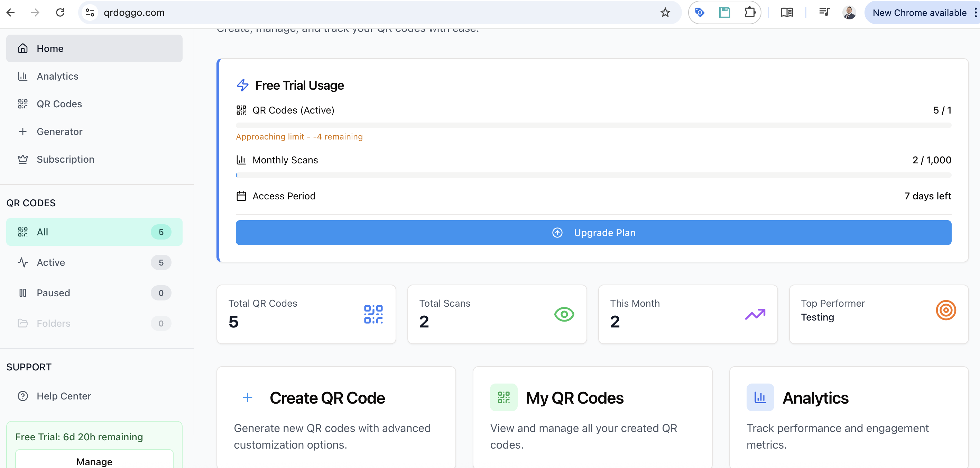Filter by Active QR codes
The image size is (980, 468).
point(94,262)
